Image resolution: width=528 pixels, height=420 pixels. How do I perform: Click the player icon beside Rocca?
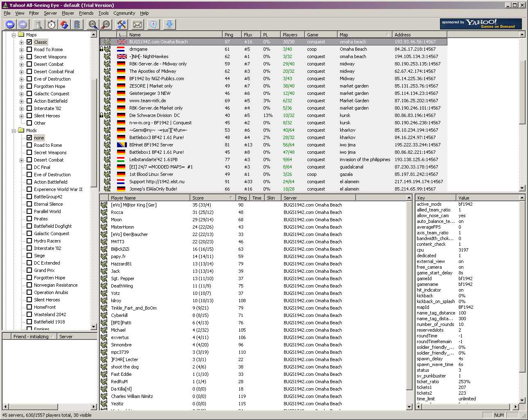[104, 212]
